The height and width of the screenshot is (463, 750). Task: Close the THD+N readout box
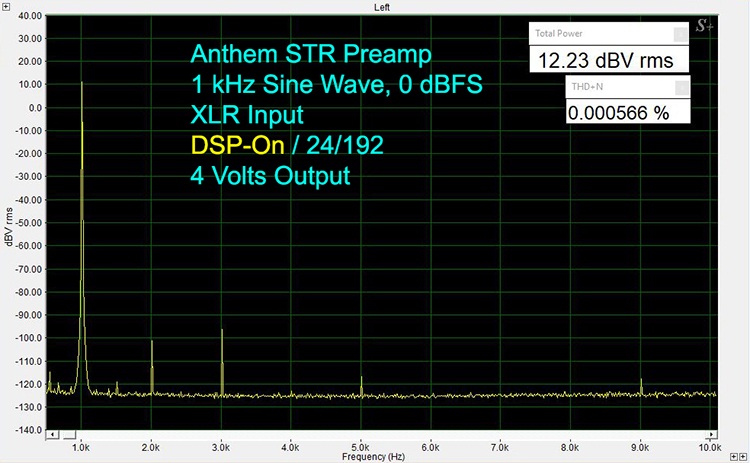[680, 87]
